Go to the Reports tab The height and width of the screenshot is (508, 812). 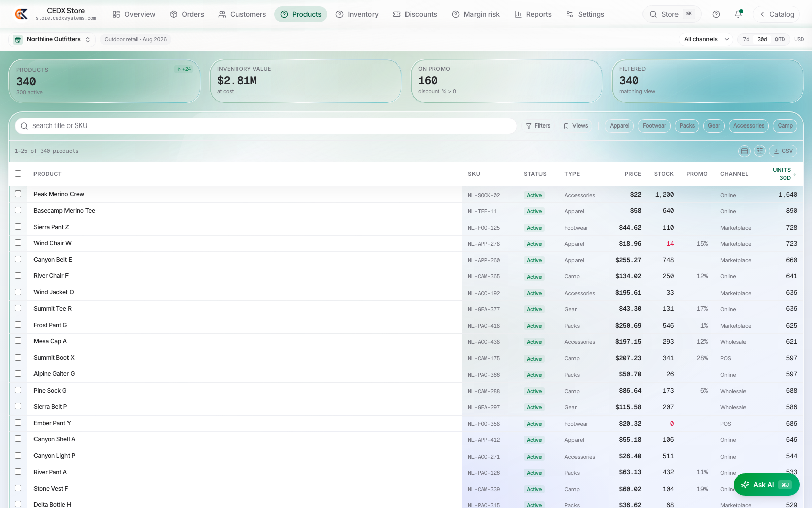[x=533, y=14]
